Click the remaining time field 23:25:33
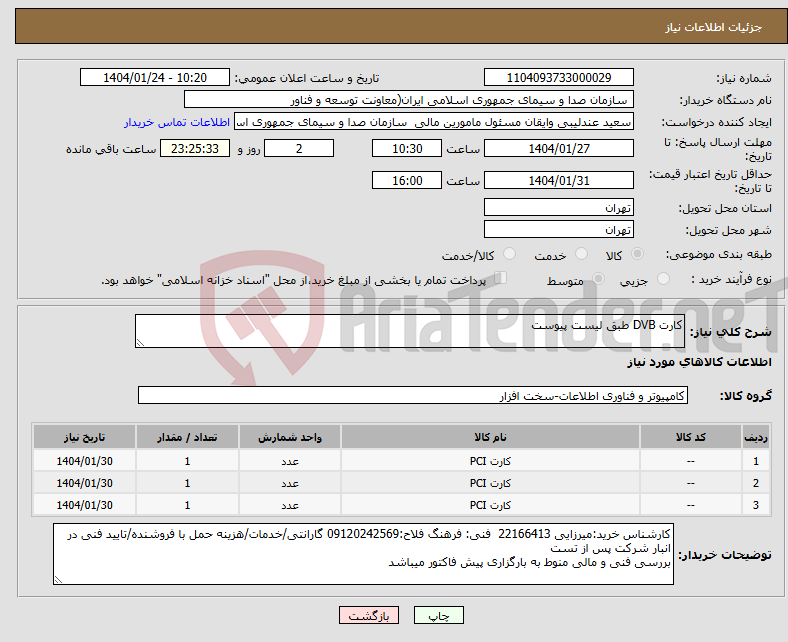The width and height of the screenshot is (788, 642). pyautogui.click(x=195, y=148)
